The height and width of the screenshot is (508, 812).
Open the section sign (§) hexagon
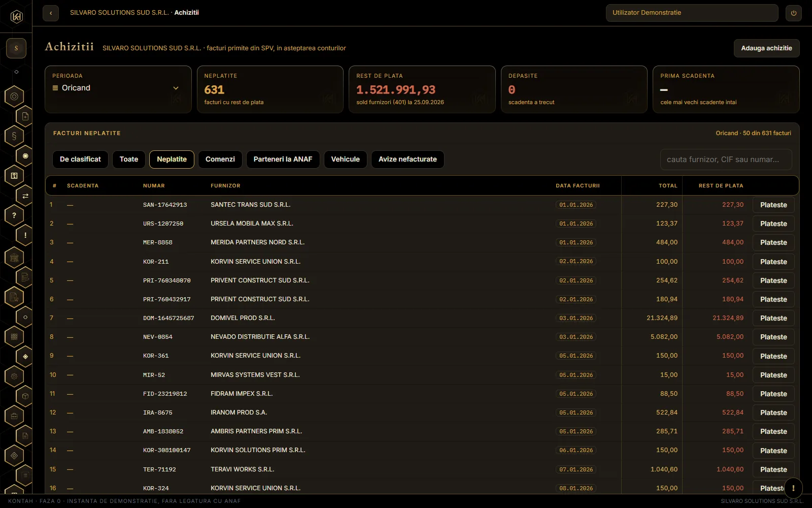(14, 136)
